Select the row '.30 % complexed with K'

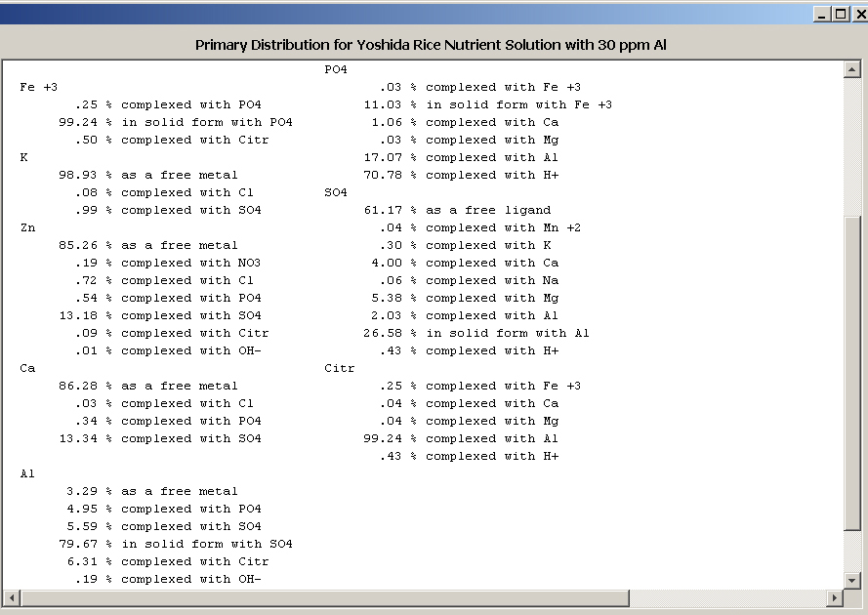point(465,245)
